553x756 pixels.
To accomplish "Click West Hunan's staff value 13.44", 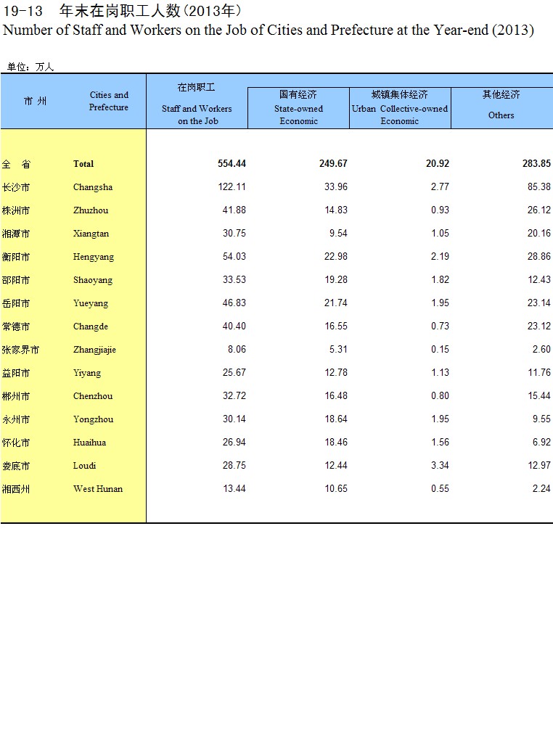I will pos(234,488).
